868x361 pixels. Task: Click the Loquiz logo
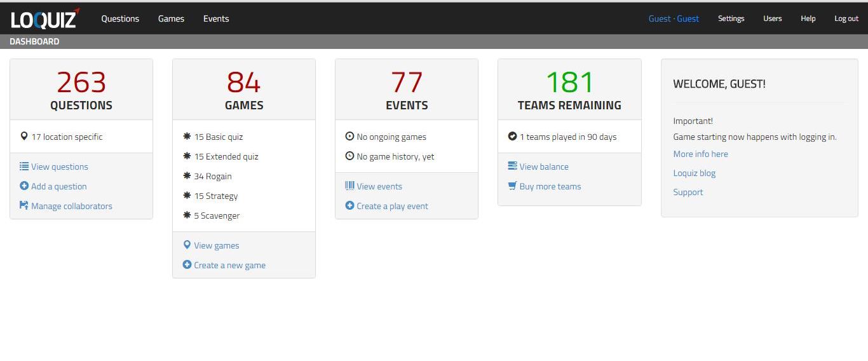(44, 19)
